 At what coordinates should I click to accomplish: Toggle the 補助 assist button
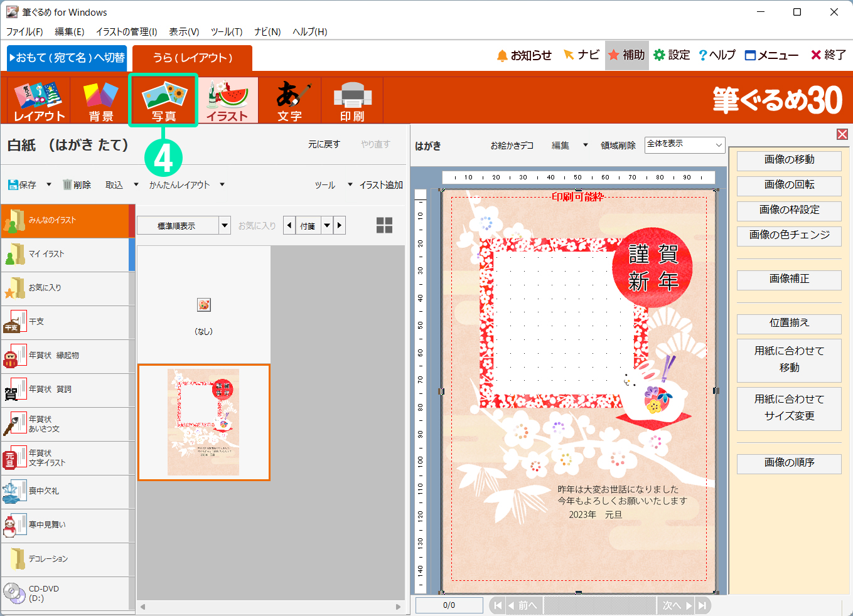click(x=626, y=55)
